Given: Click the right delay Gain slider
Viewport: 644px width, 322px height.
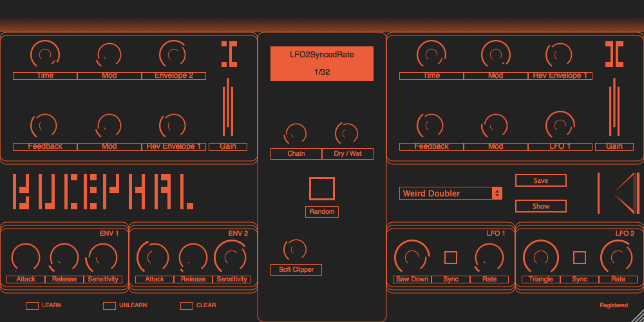Looking at the screenshot, I should point(614,107).
